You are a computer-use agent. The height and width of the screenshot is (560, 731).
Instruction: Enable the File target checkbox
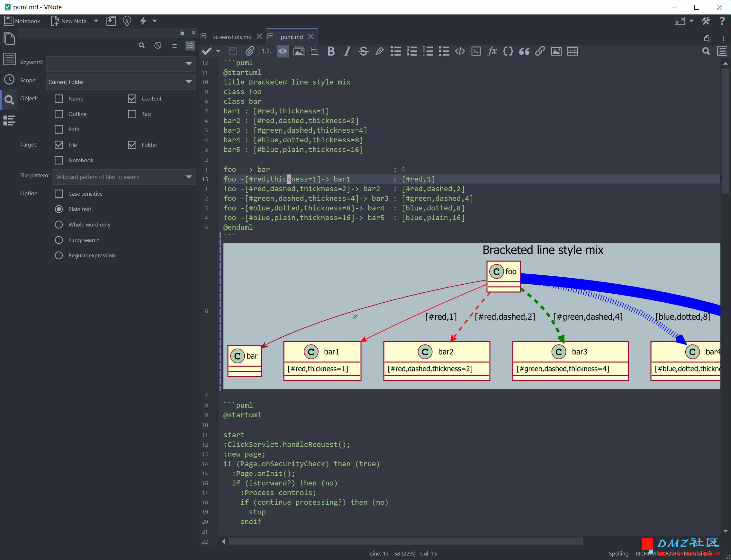click(x=59, y=145)
